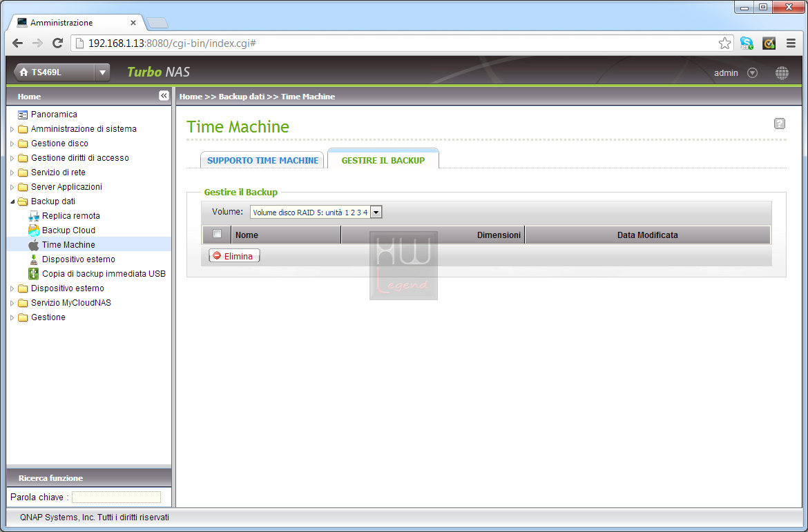Click the Backup dati open folder icon
The height and width of the screenshot is (532, 808).
point(23,201)
